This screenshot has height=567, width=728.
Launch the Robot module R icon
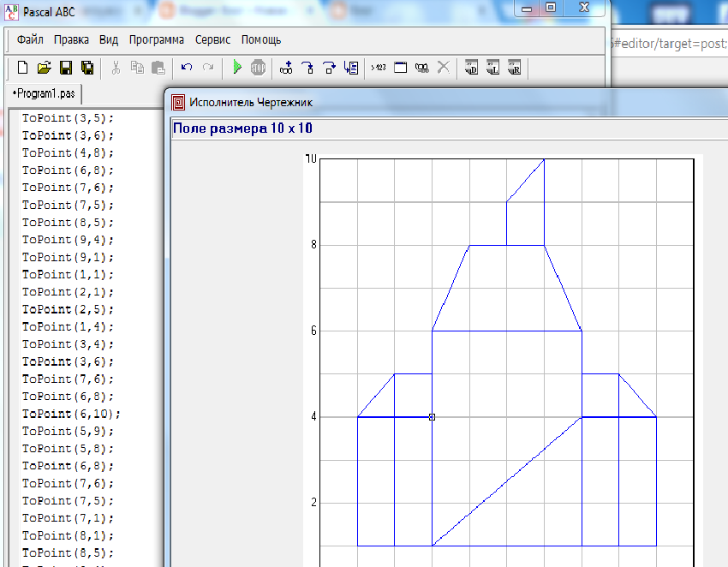coord(515,68)
